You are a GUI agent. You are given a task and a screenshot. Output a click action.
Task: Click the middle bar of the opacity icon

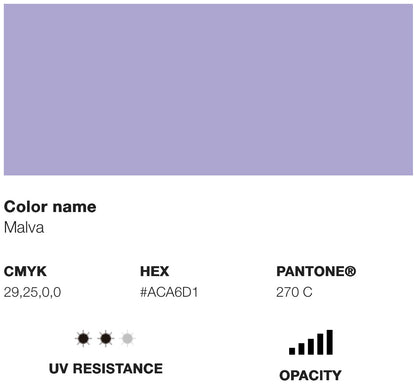[311, 346]
